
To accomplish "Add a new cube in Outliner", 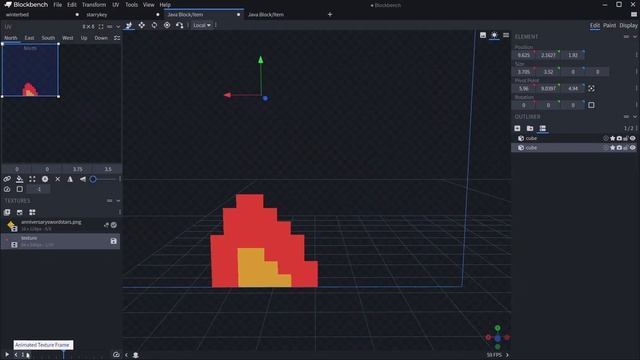I will click(x=518, y=128).
